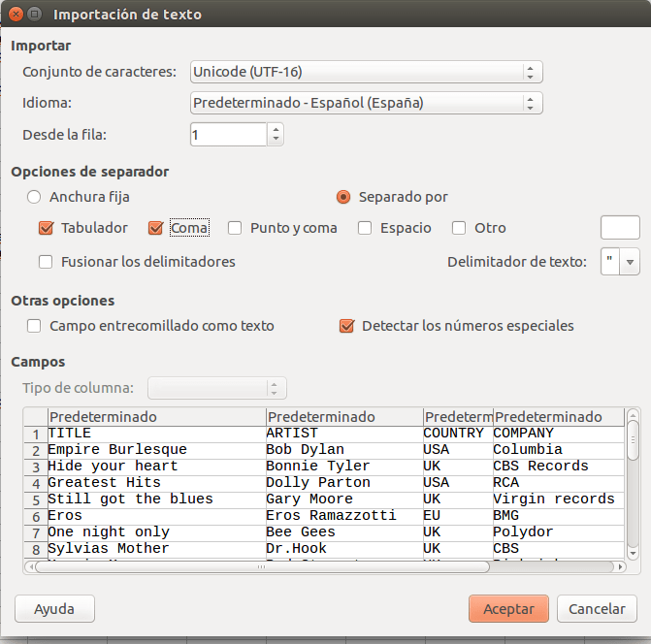
Task: Select the Anchura fija radio option
Action: pyautogui.click(x=34, y=197)
